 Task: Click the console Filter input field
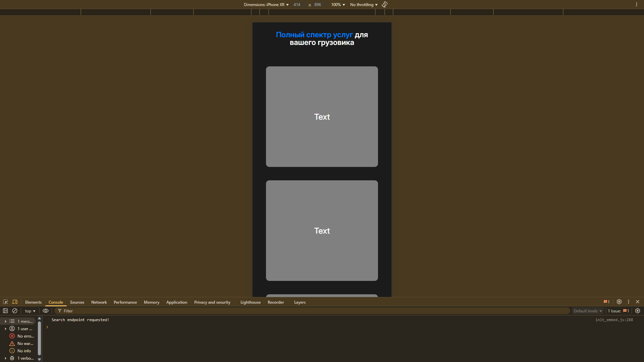[312, 311]
